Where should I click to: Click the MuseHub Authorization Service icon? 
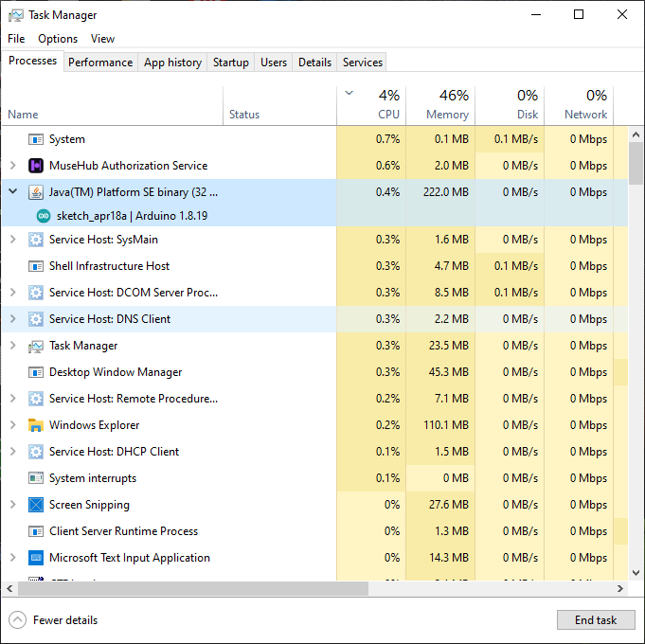36,166
